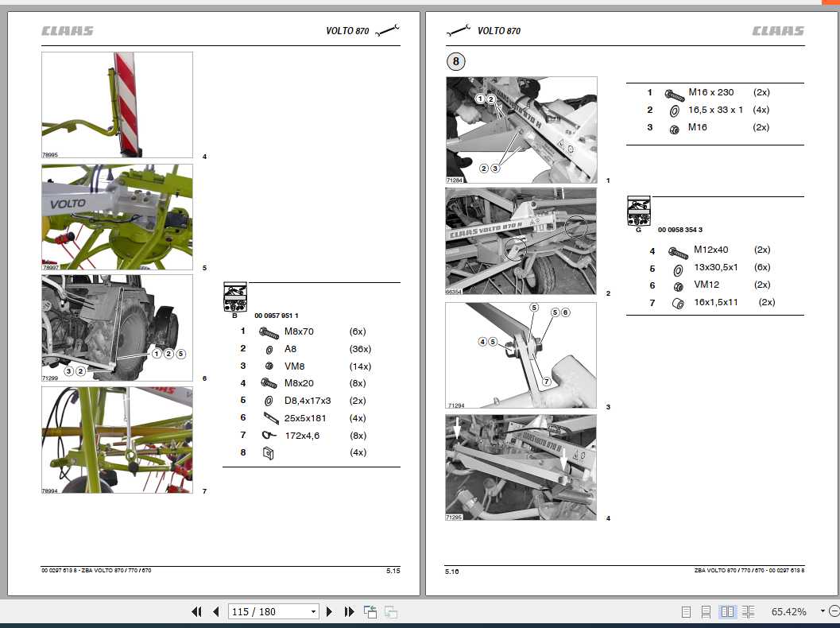Open the zoom level dropdown arrow
Screen dimensions: 840x628
(x=823, y=611)
